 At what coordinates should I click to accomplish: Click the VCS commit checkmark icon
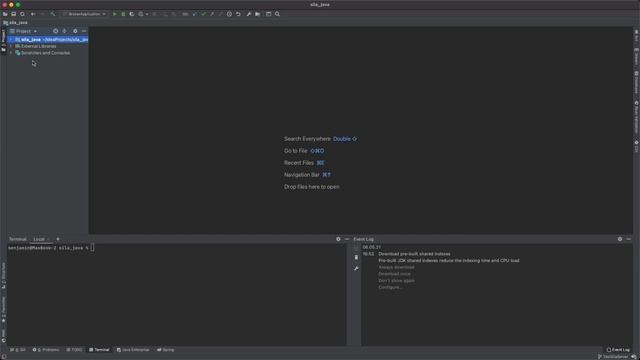[203, 14]
